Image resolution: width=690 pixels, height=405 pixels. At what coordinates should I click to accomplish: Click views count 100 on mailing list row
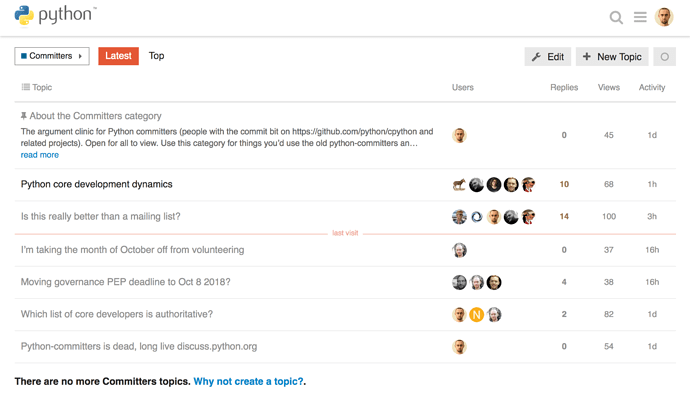point(609,216)
